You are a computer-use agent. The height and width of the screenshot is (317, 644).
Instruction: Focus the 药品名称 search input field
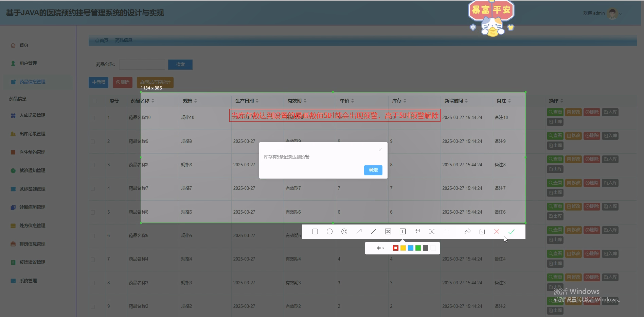tap(142, 65)
